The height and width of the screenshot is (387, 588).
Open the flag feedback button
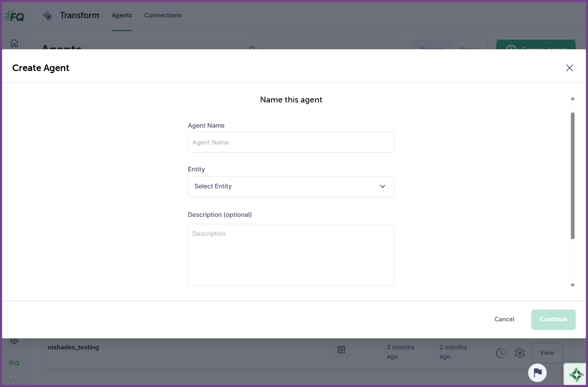[x=537, y=373]
